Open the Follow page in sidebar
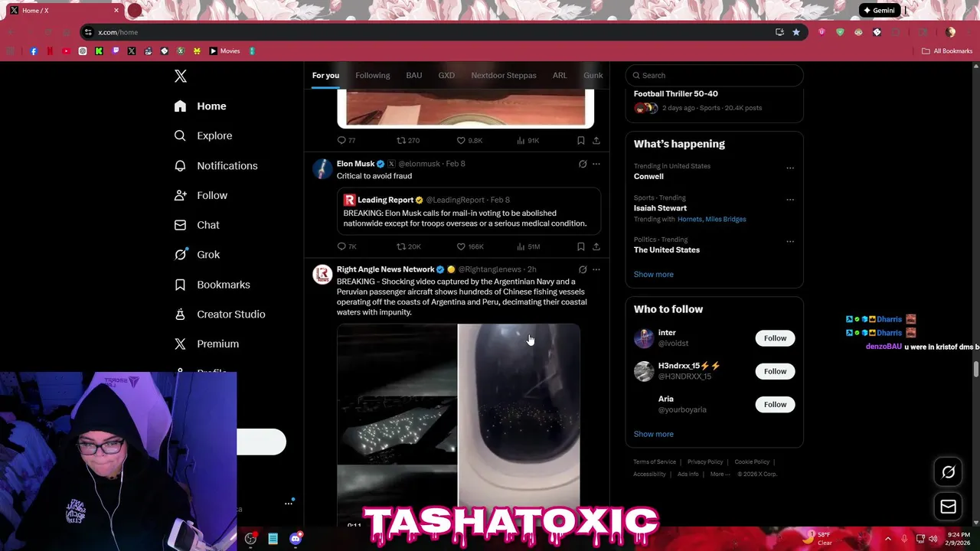Screen dimensions: 980x551 tap(201, 195)
